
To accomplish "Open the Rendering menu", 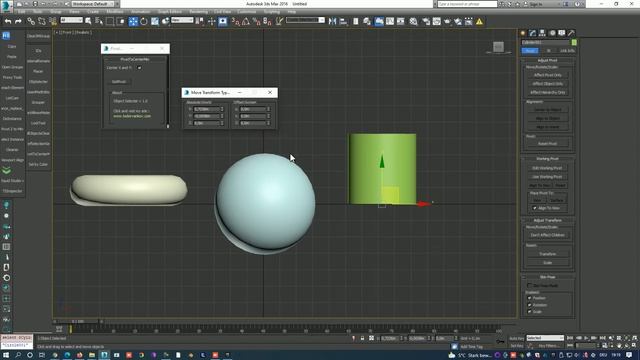I will pos(198,12).
